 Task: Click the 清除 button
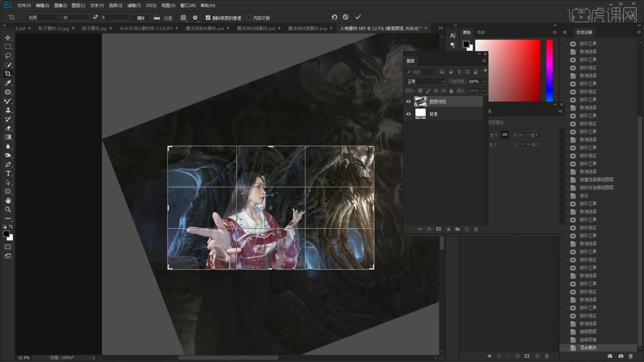(141, 18)
